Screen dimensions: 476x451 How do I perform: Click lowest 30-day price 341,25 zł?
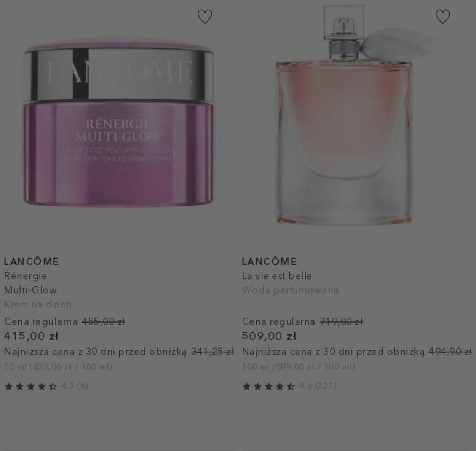coord(212,351)
